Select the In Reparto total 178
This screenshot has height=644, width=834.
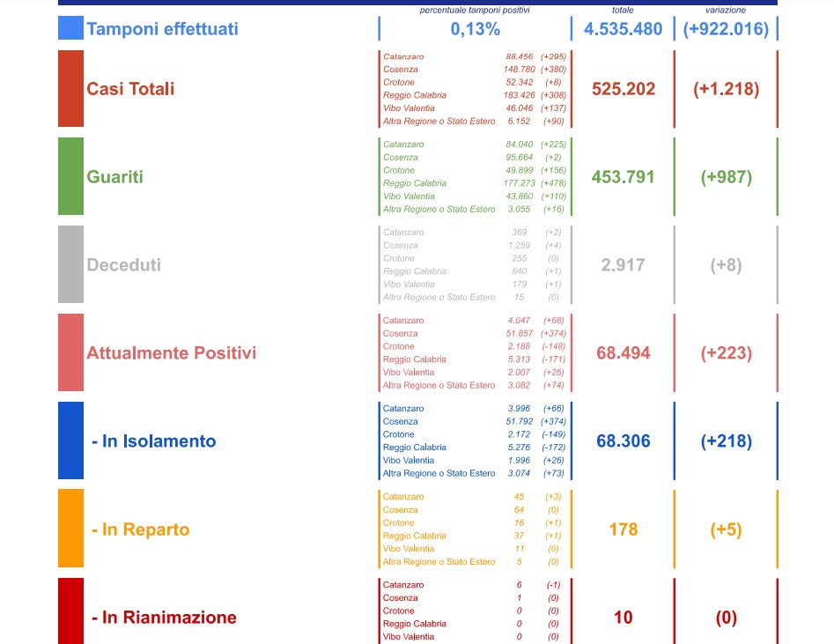click(624, 529)
